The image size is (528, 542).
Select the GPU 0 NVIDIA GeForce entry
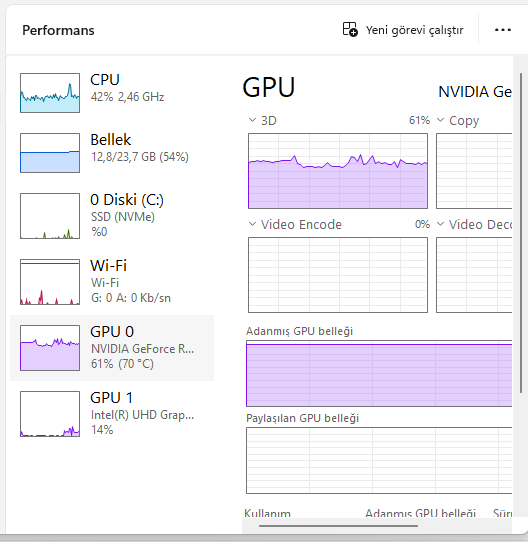point(112,348)
